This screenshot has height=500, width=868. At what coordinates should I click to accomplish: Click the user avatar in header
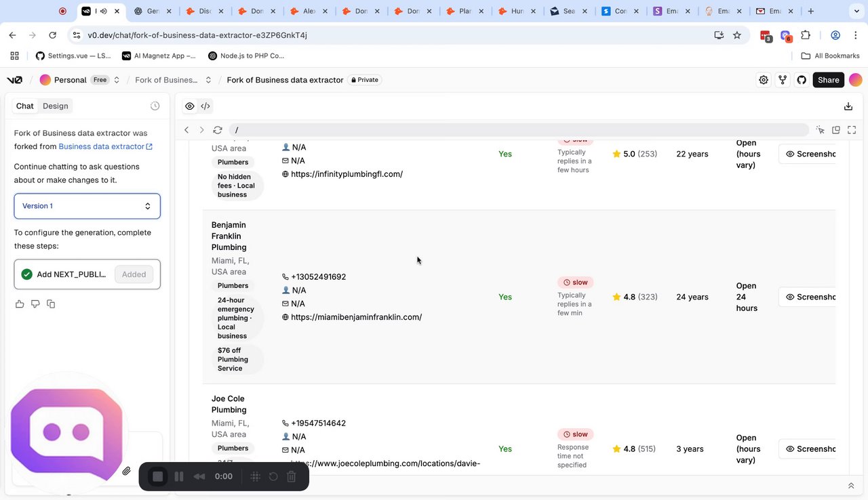pos(856,80)
